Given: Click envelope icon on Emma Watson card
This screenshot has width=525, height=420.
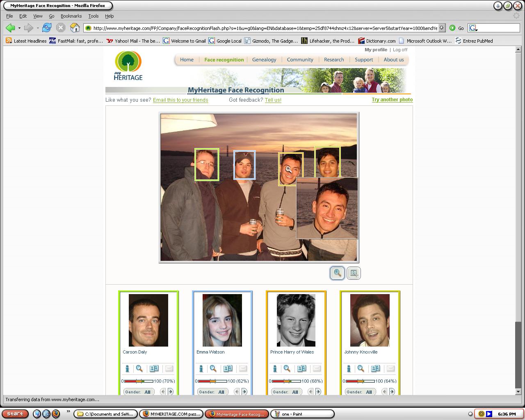Looking at the screenshot, I should tap(243, 368).
